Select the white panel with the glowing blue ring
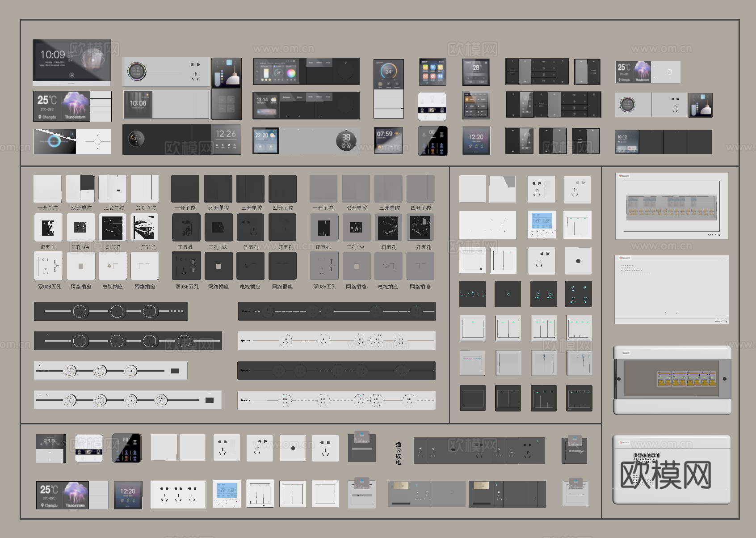The height and width of the screenshot is (538, 756). tap(72, 142)
